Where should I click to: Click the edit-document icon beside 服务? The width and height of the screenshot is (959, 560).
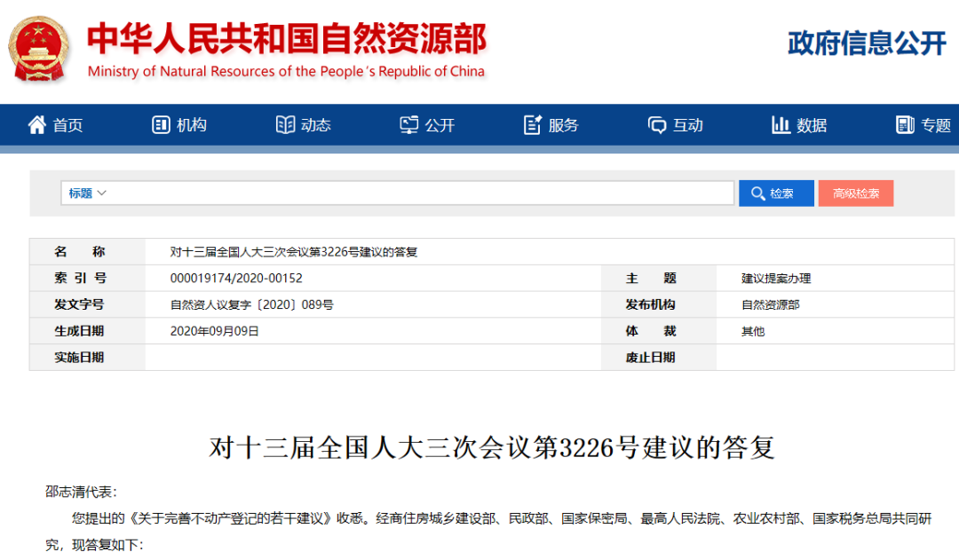(x=533, y=125)
